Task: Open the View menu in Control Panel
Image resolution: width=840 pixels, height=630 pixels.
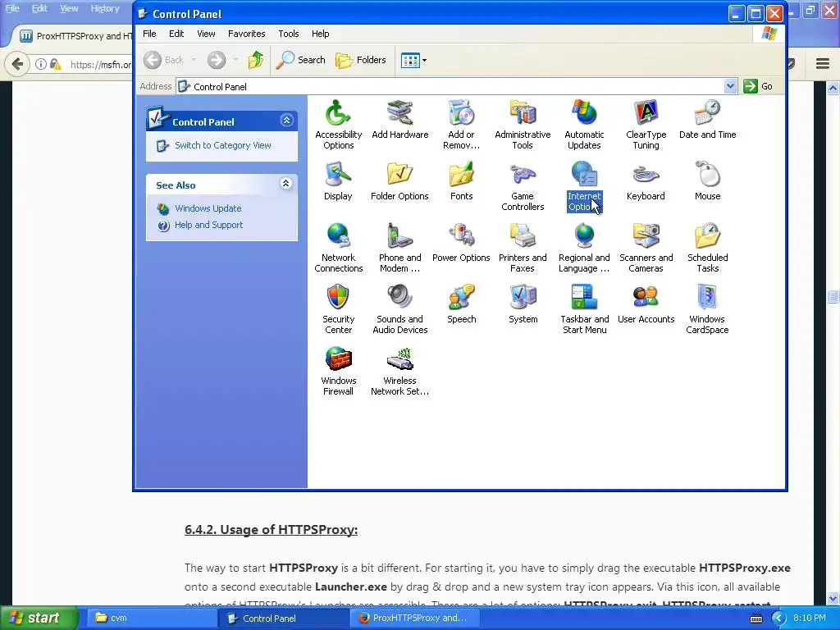Action: pos(206,34)
